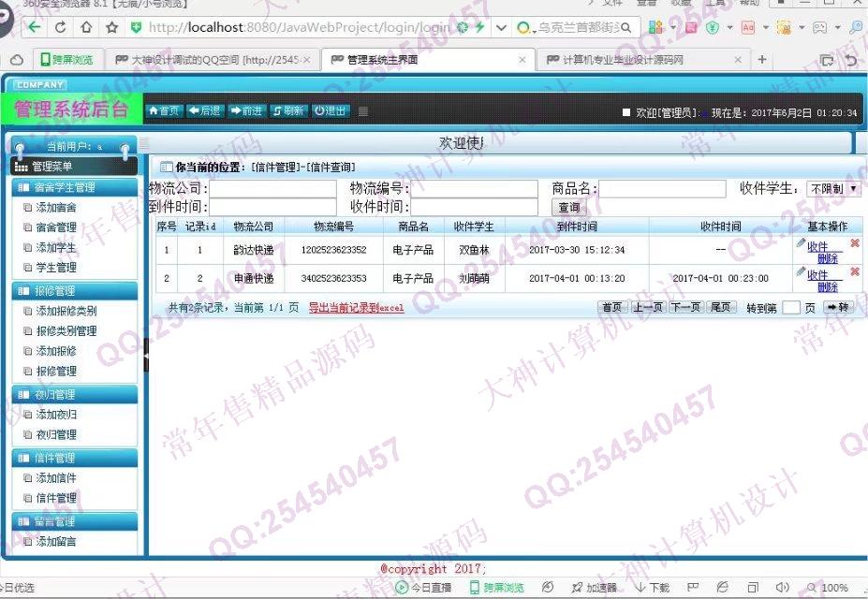
Task: Click the 上一页 pagination button
Action: pos(648,308)
